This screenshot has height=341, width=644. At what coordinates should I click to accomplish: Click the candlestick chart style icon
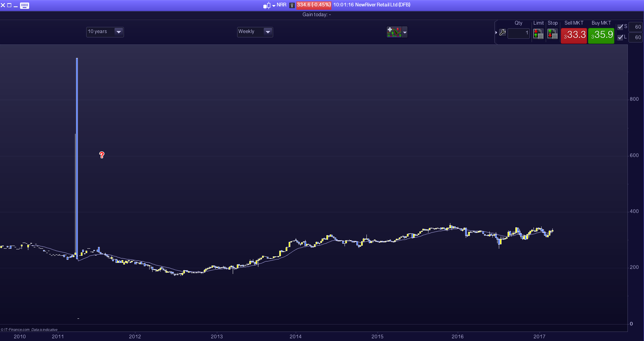pos(267,5)
